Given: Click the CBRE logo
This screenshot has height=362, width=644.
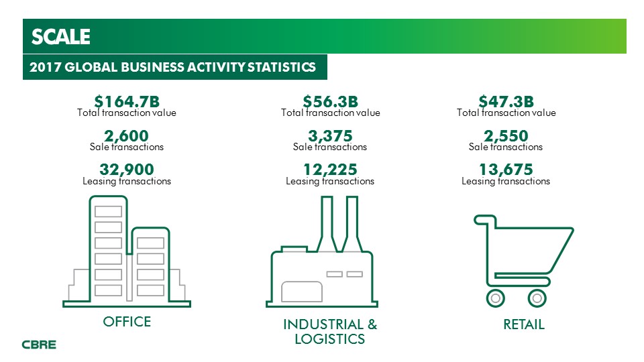Looking at the screenshot, I should 39,345.
